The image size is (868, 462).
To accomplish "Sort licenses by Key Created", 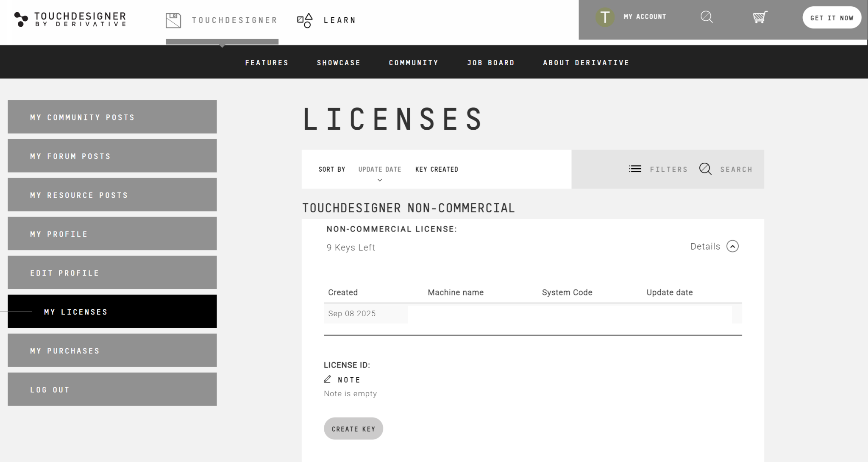I will [x=437, y=169].
